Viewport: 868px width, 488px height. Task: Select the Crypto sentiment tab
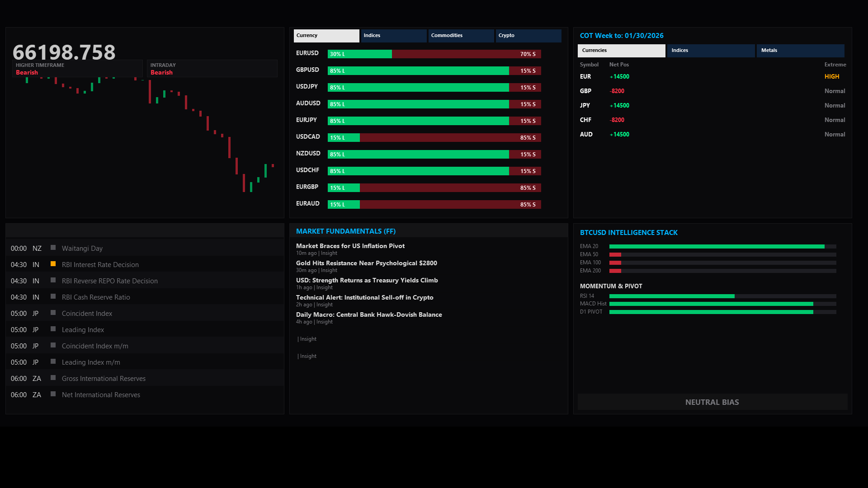click(x=528, y=36)
